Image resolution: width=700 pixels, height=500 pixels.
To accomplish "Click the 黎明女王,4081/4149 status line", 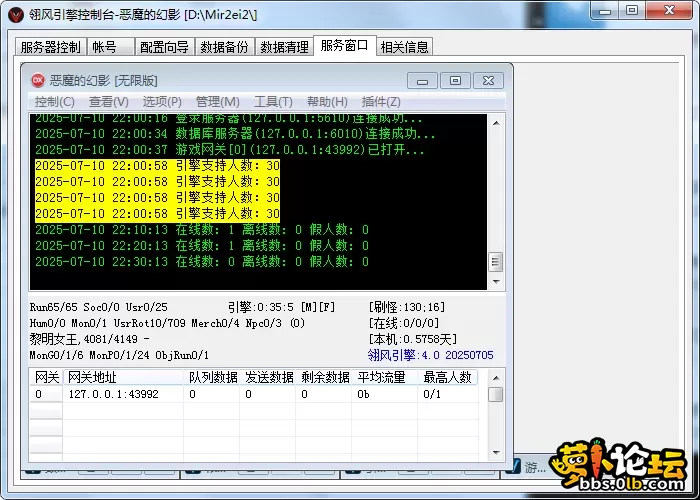I will pos(89,339).
